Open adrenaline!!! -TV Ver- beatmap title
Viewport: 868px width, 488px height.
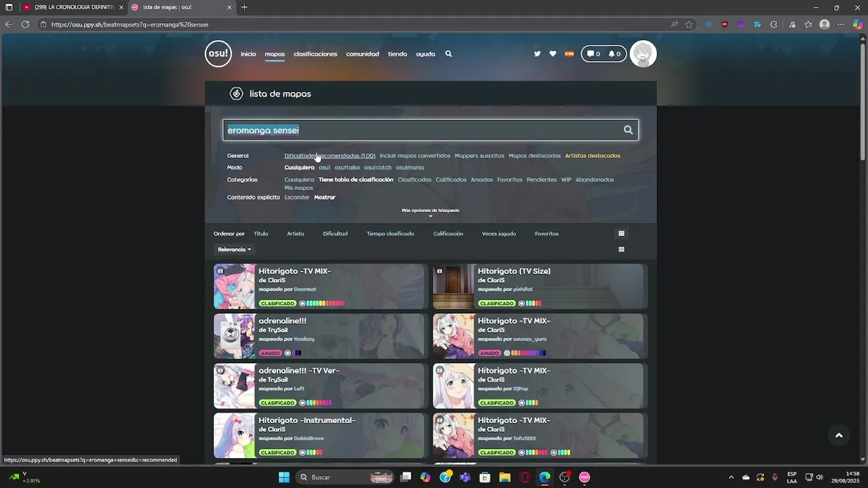pos(299,371)
